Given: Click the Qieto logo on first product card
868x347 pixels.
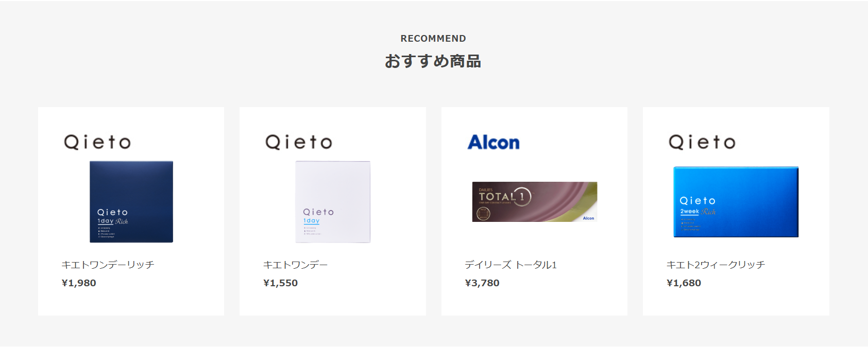Looking at the screenshot, I should tap(97, 142).
